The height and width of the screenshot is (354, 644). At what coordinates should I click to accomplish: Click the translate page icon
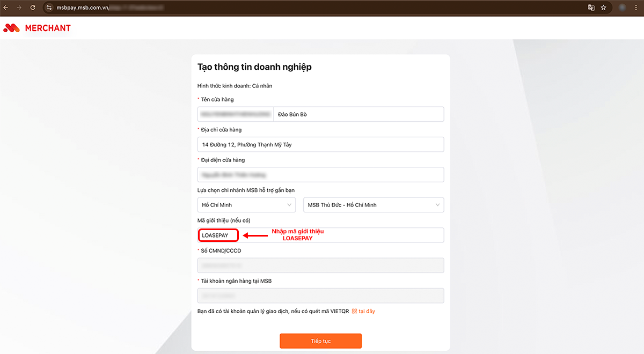591,8
